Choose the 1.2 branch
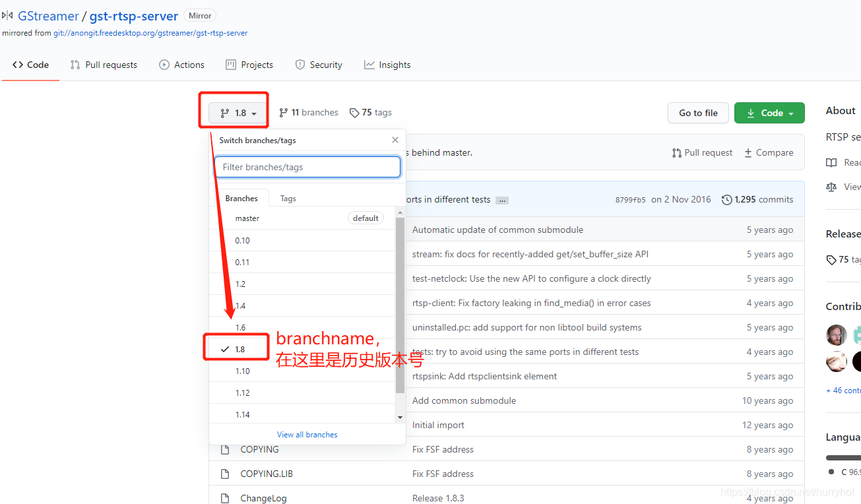Screen dimensions: 861x504 (302, 284)
